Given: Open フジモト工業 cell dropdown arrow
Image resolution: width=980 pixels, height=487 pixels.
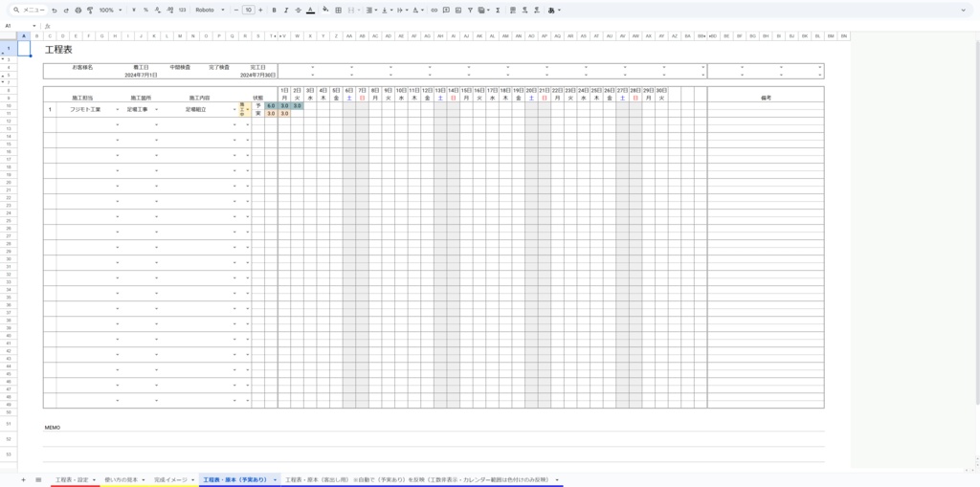Looking at the screenshot, I should tap(117, 109).
